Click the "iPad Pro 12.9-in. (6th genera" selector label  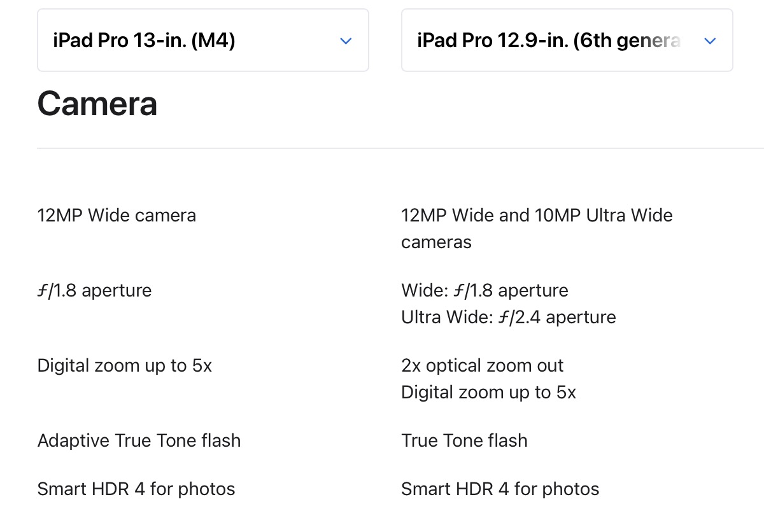click(549, 41)
